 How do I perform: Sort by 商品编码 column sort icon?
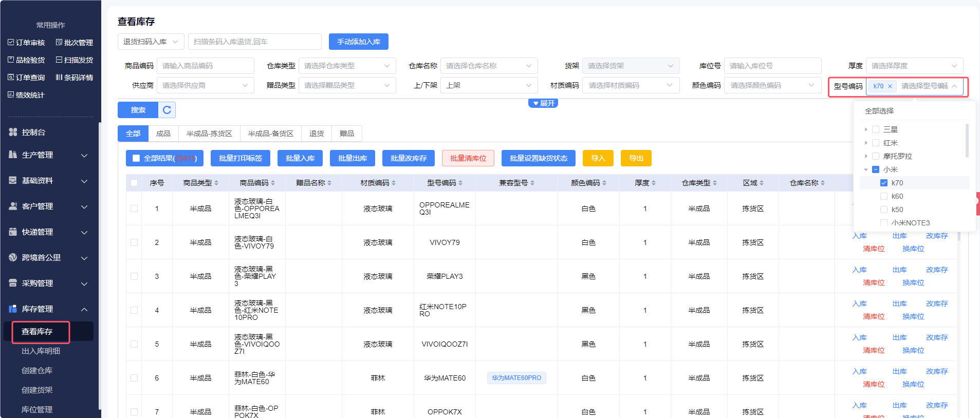pyautogui.click(x=273, y=183)
